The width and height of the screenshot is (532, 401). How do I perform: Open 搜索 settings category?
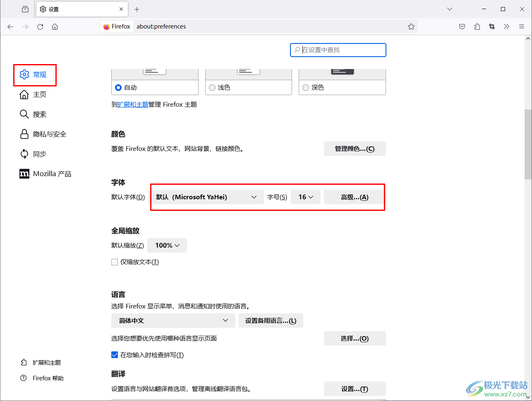coord(33,114)
